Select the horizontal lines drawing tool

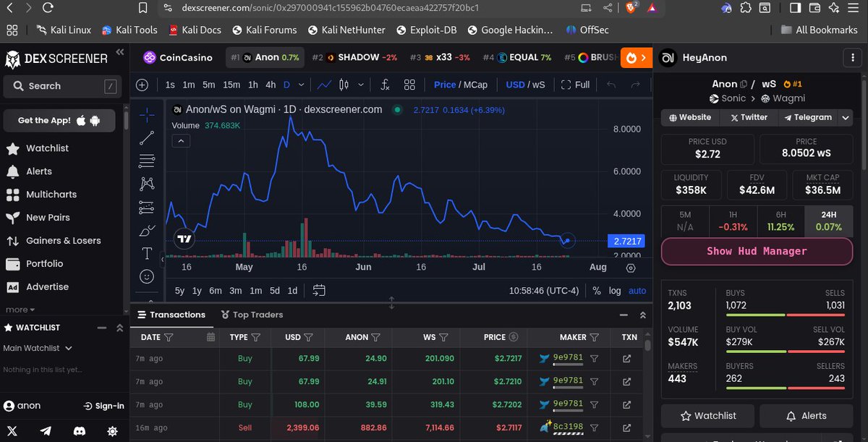pyautogui.click(x=147, y=161)
